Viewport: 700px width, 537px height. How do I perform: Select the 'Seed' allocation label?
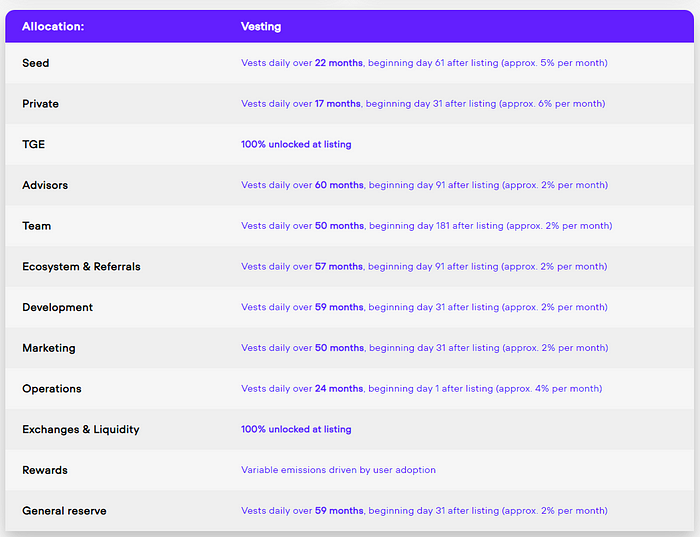tap(36, 63)
